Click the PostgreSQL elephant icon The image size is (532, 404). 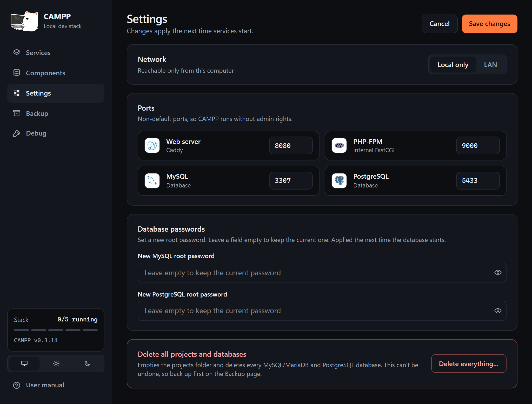pyautogui.click(x=339, y=181)
